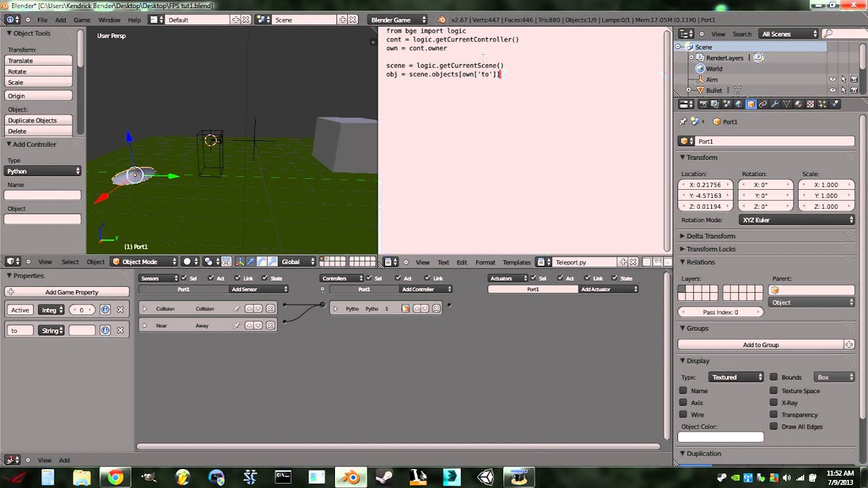Open the Texture properties tab (checker icon)
Image resolution: width=868 pixels, height=488 pixels.
pos(810,104)
